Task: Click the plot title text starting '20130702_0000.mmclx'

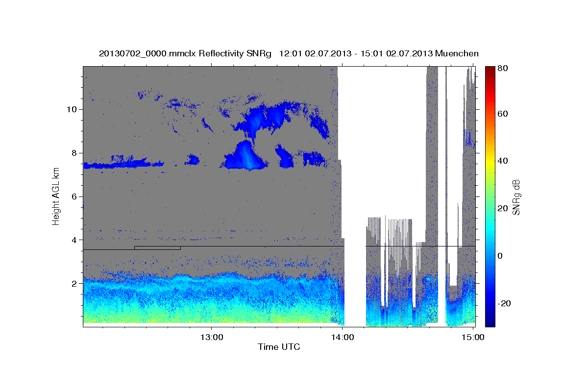Action: click(x=289, y=54)
